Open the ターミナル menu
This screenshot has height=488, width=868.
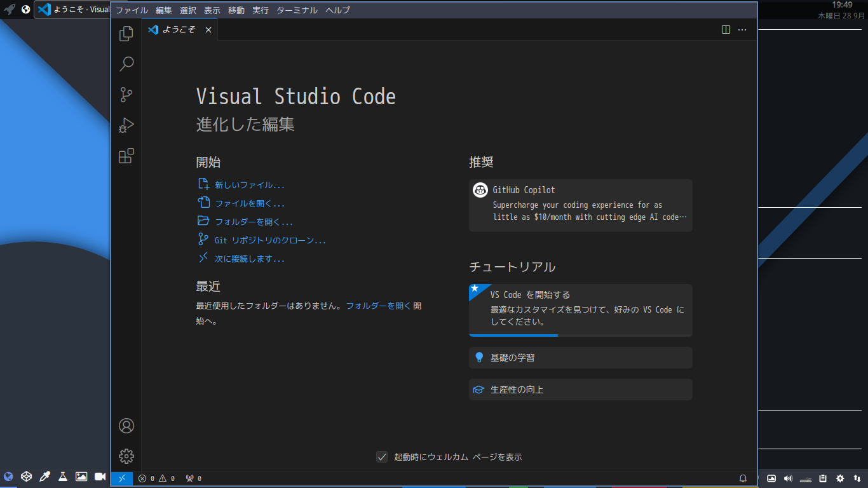coord(297,10)
